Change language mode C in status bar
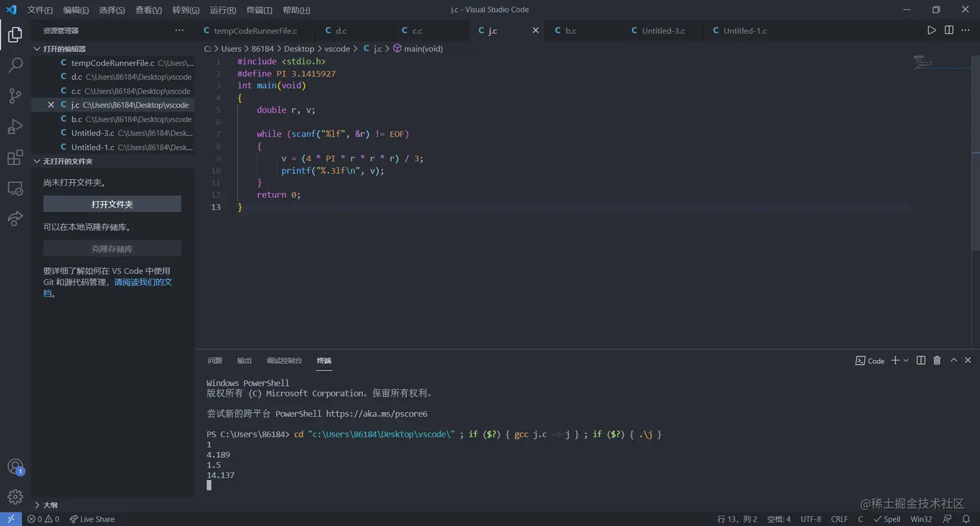980x526 pixels. click(860, 519)
